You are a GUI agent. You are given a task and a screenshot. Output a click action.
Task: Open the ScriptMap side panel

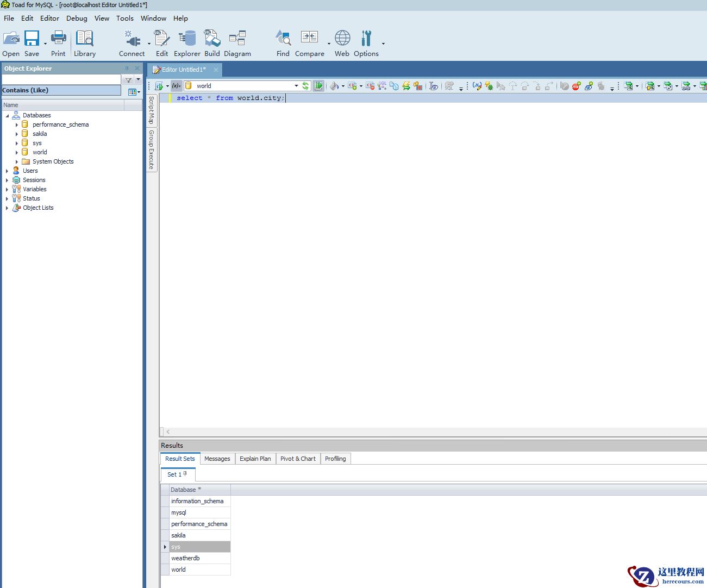pos(152,110)
